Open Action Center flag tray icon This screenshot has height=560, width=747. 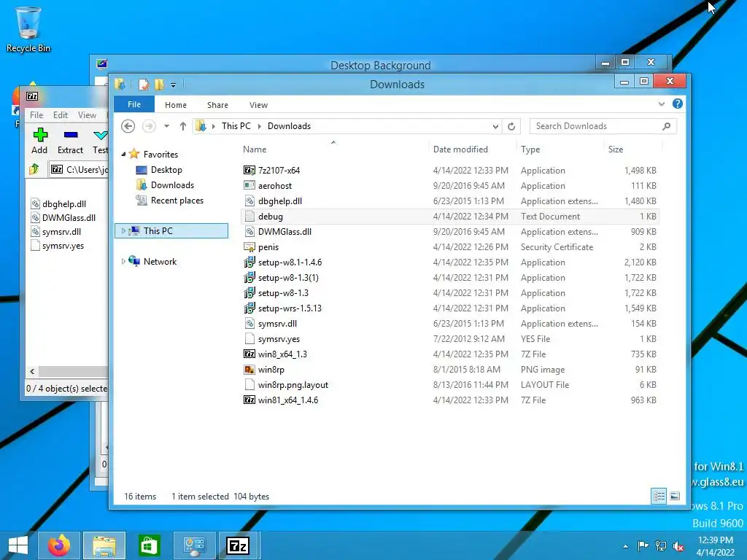click(x=643, y=546)
